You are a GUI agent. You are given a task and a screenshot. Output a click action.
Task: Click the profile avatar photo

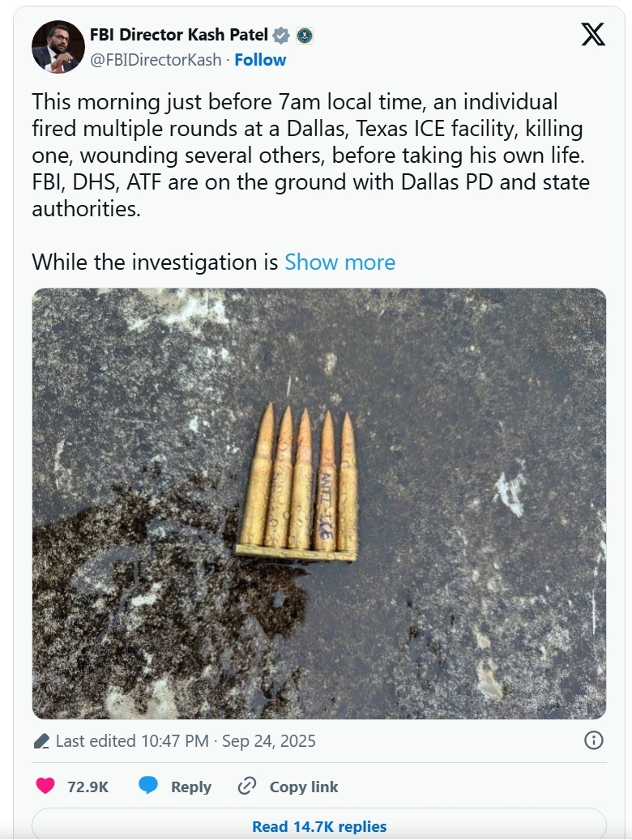click(x=58, y=47)
